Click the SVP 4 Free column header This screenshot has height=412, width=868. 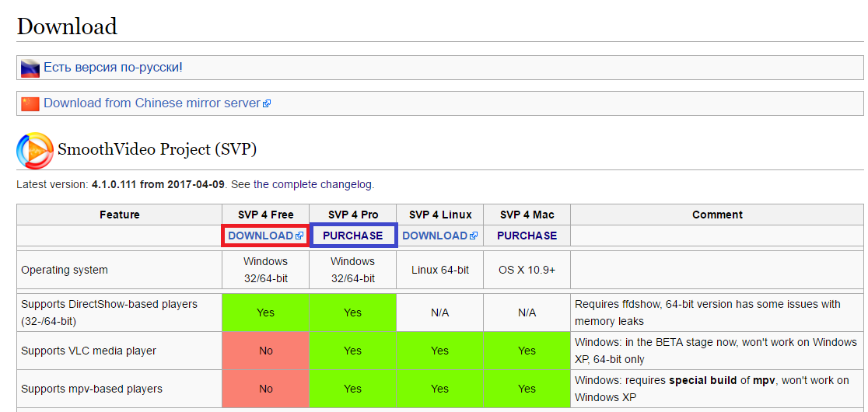[265, 215]
